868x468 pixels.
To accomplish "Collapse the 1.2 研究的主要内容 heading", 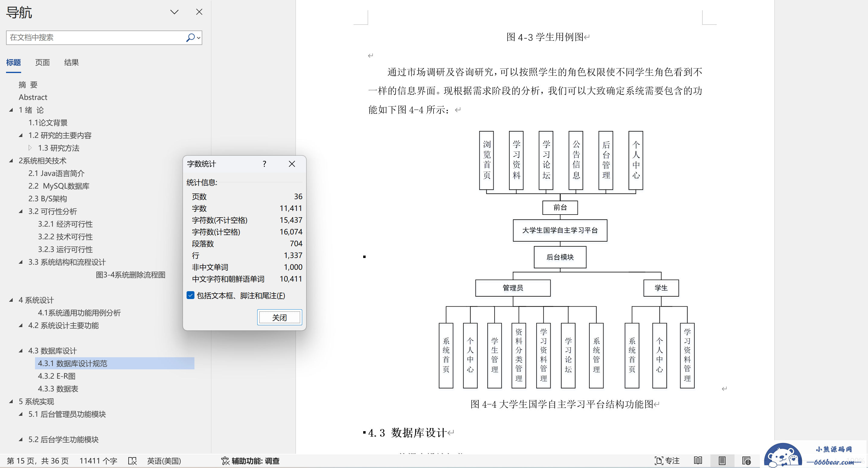I will pos(21,135).
